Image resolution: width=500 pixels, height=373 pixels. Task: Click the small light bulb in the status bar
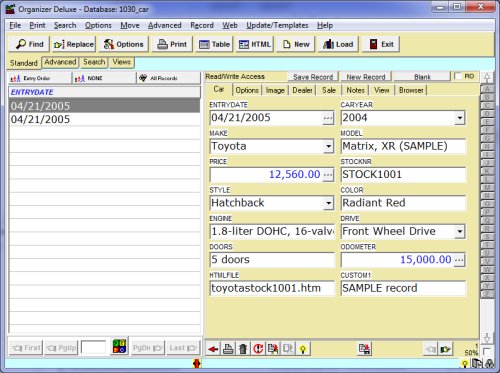(465, 364)
